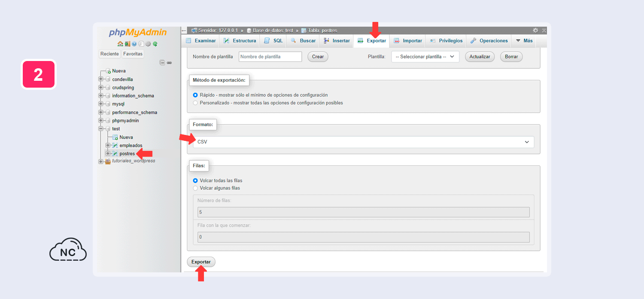Click the Nueva entry under test
Viewport: 644px width, 299px height.
click(126, 137)
